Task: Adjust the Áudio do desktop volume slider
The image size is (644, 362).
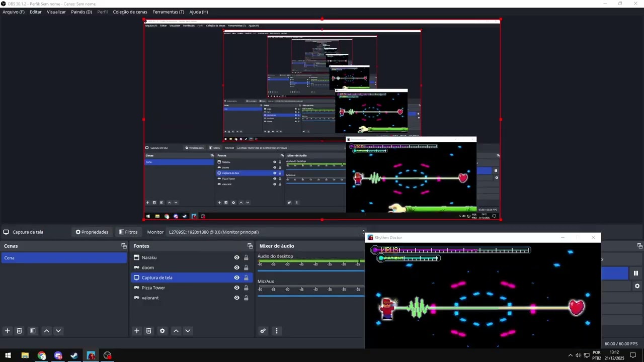Action: click(x=311, y=271)
